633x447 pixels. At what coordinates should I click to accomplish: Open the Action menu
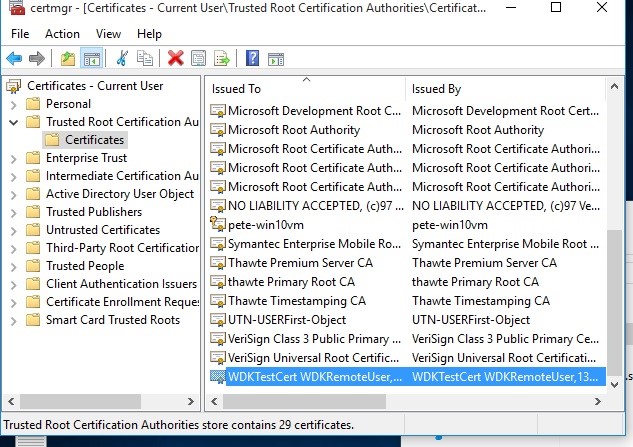click(x=62, y=34)
